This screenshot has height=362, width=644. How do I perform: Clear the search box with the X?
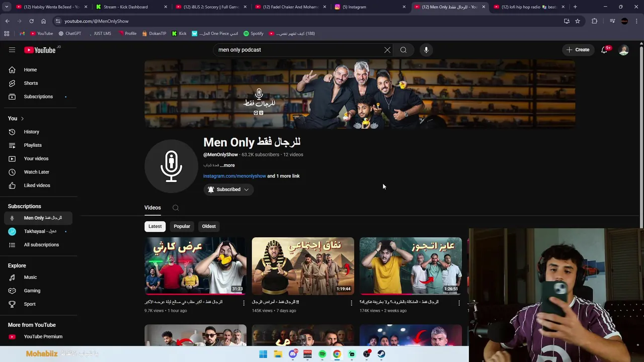click(387, 50)
